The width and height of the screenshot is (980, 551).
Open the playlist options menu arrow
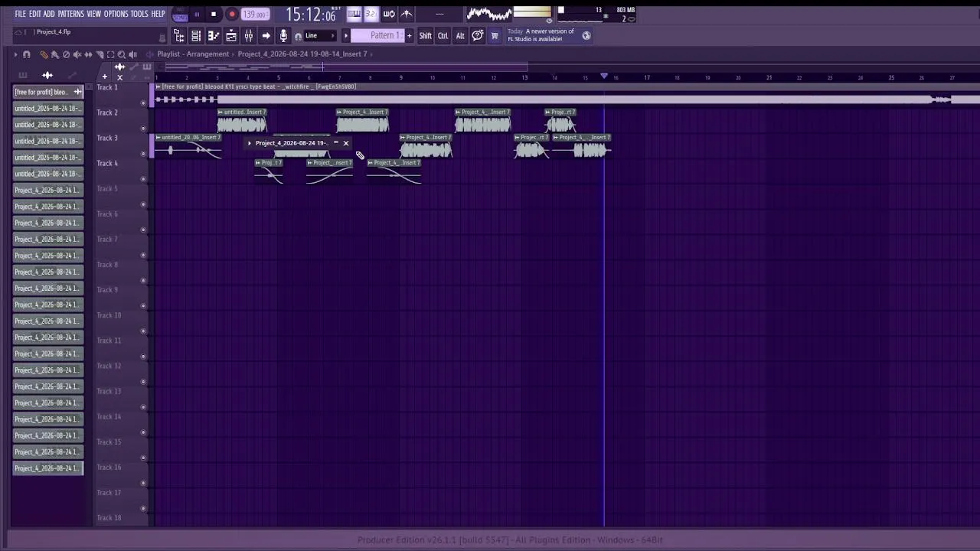click(15, 54)
